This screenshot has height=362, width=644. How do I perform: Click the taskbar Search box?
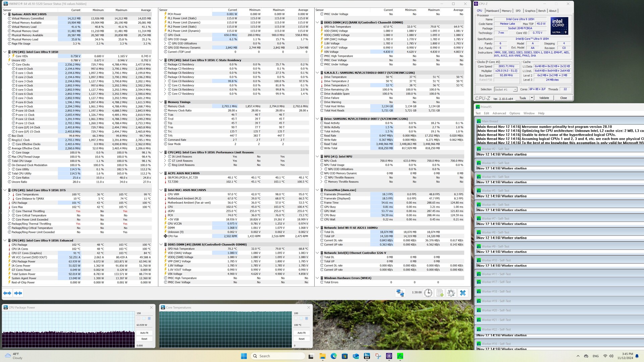278,356
